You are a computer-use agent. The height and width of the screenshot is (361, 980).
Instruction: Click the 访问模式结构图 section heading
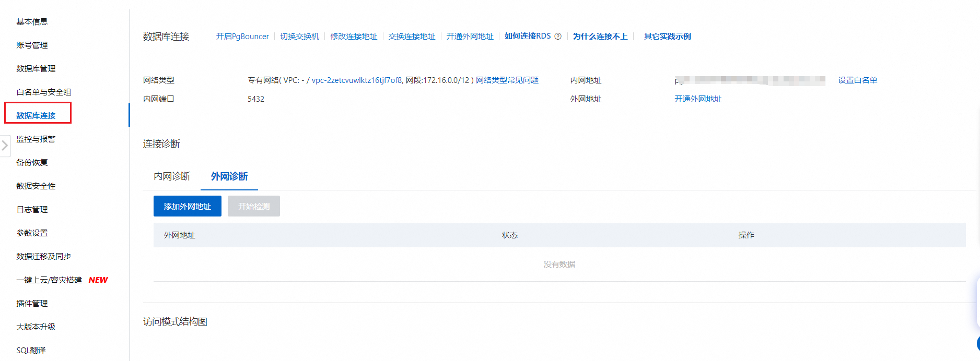pos(175,322)
